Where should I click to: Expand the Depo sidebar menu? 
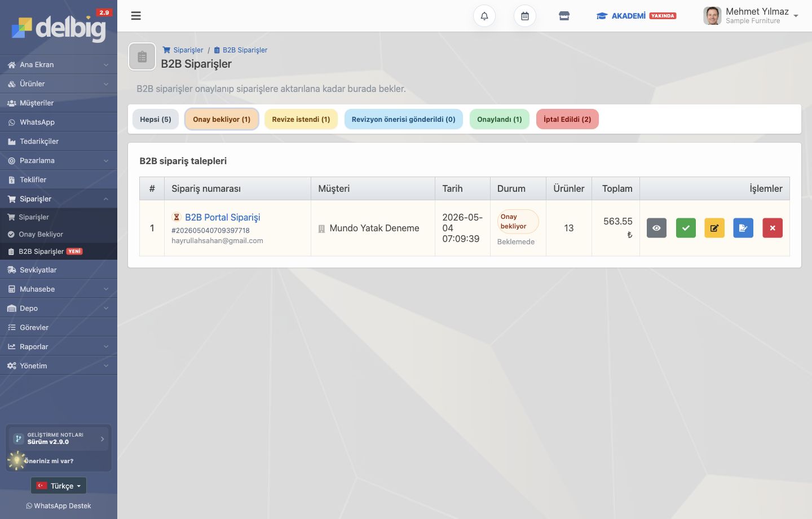tap(59, 309)
